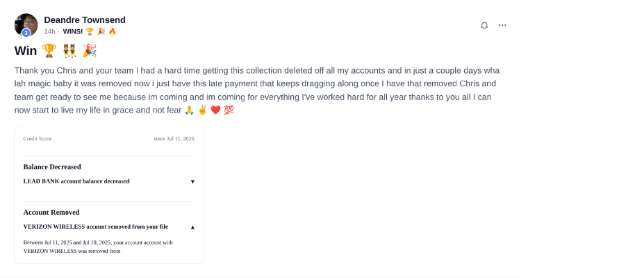
Task: Click the notification bell icon on the post
Action: [484, 26]
